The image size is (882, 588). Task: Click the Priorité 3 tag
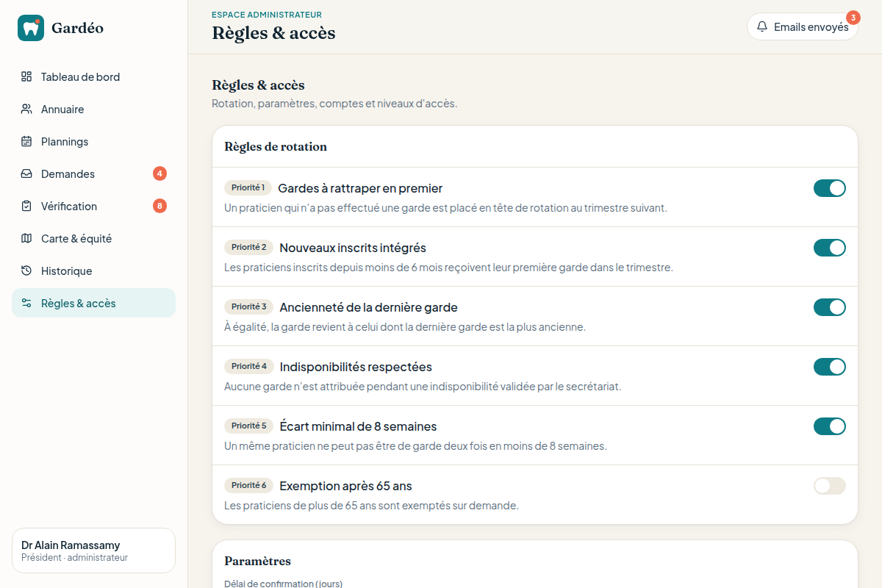[248, 306]
